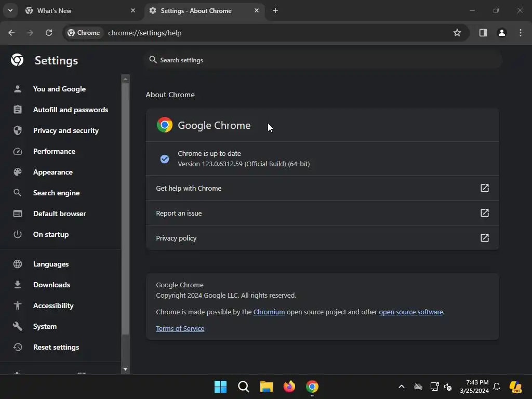Open Get help with Chrome

coord(322,188)
